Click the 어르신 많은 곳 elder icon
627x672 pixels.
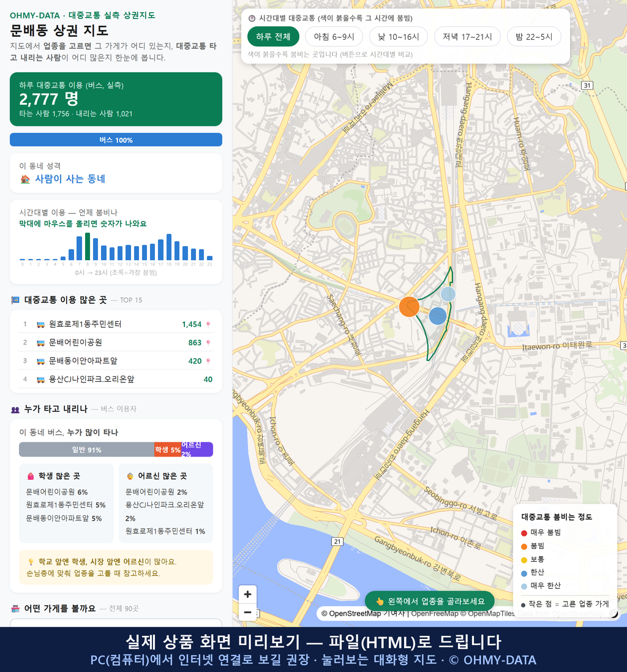tap(130, 476)
